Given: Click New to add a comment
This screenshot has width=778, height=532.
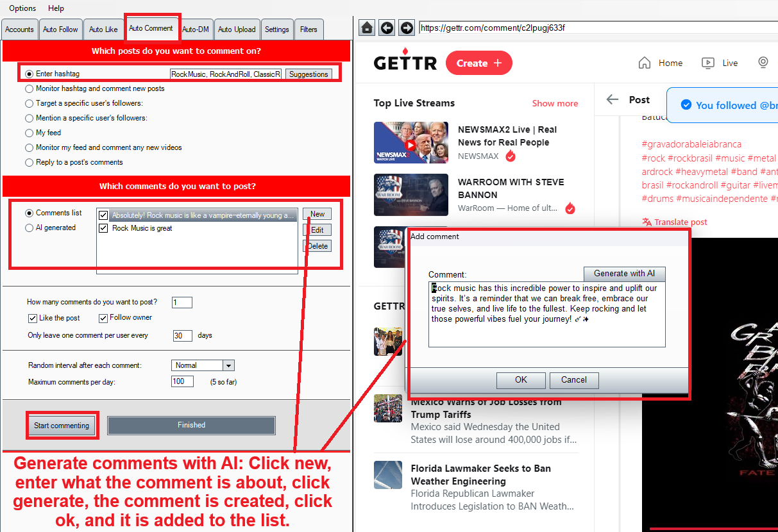Looking at the screenshot, I should click(317, 214).
